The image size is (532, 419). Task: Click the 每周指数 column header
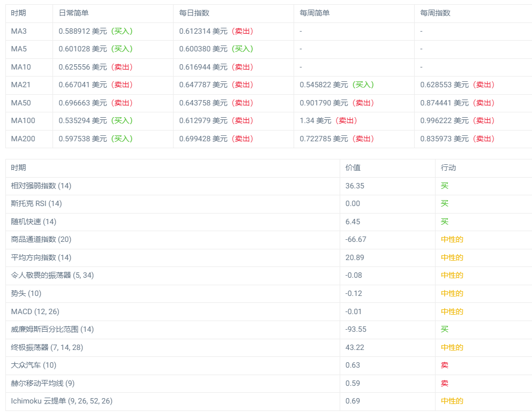(436, 13)
